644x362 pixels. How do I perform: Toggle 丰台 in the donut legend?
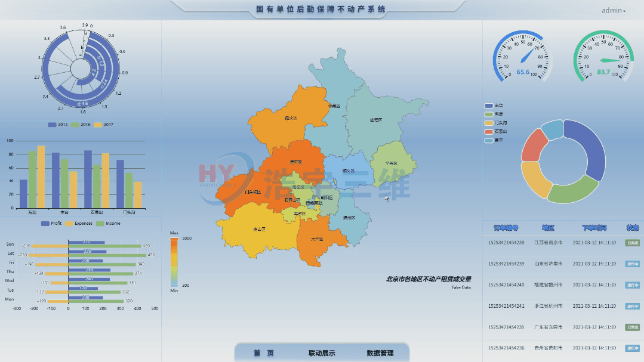click(494, 106)
